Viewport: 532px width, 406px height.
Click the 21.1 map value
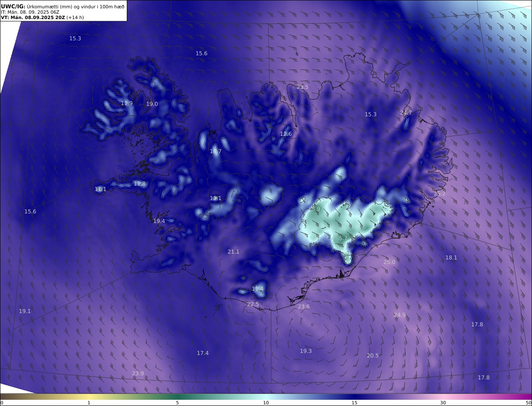234,252
